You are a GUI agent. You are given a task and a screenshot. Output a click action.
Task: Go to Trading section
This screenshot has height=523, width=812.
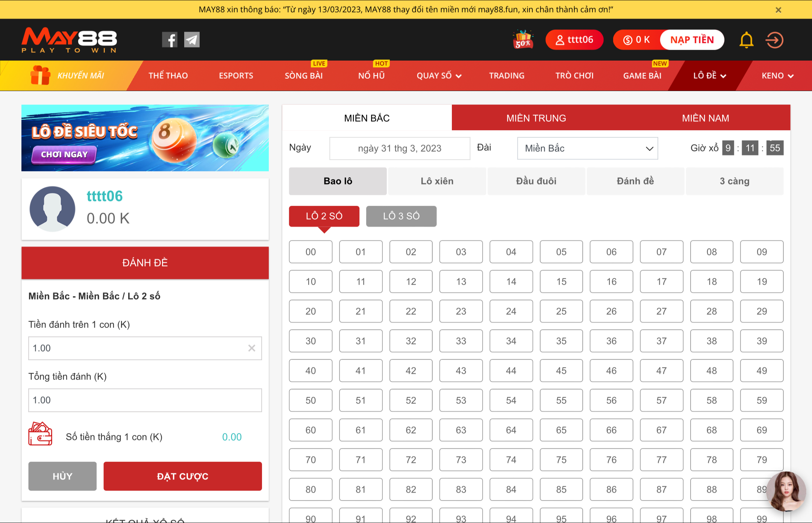[507, 76]
